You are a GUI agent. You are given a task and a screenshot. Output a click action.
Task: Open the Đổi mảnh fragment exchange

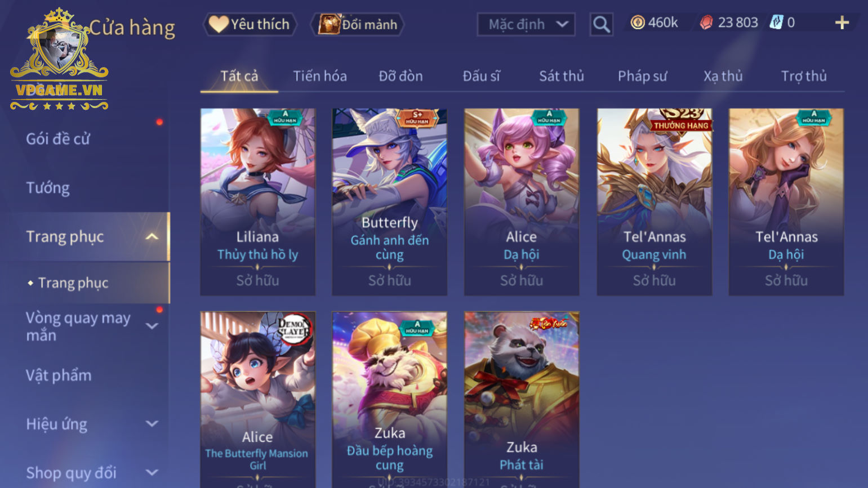(358, 24)
